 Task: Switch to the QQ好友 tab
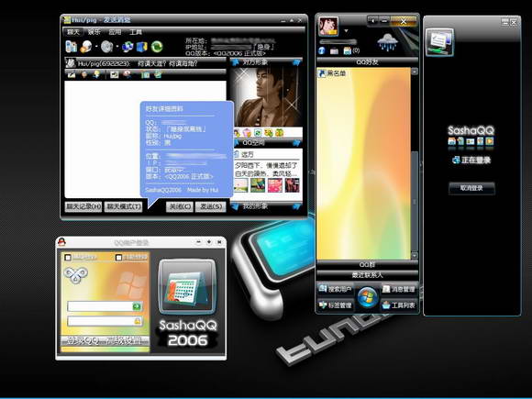coord(368,61)
